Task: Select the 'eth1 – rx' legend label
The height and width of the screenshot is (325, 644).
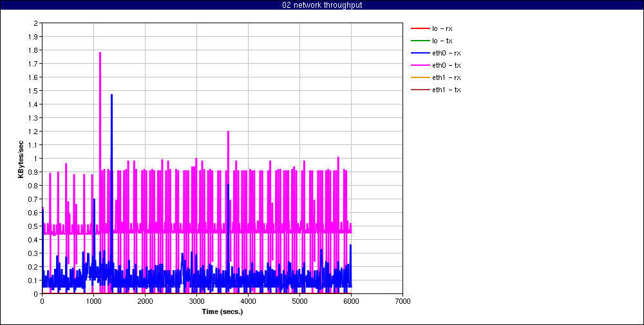Action: pyautogui.click(x=446, y=77)
